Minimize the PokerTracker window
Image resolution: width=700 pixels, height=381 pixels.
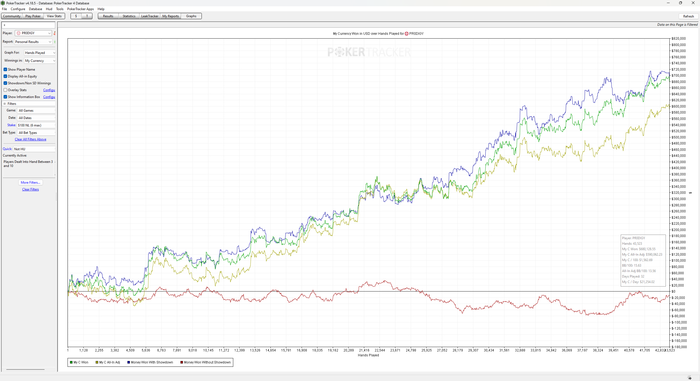[x=668, y=3]
